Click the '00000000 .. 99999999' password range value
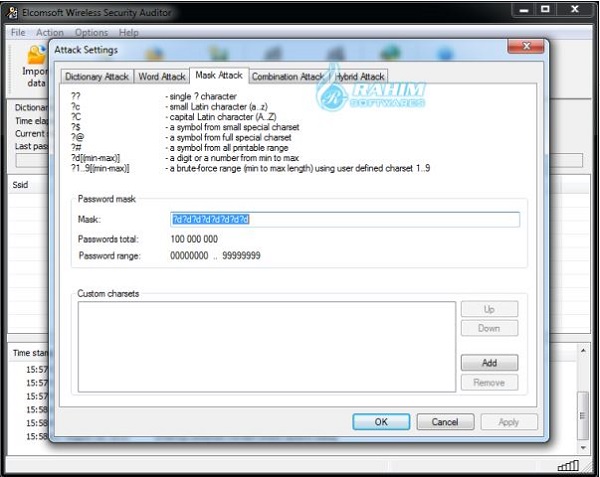This screenshot has width=600, height=477. (215, 256)
